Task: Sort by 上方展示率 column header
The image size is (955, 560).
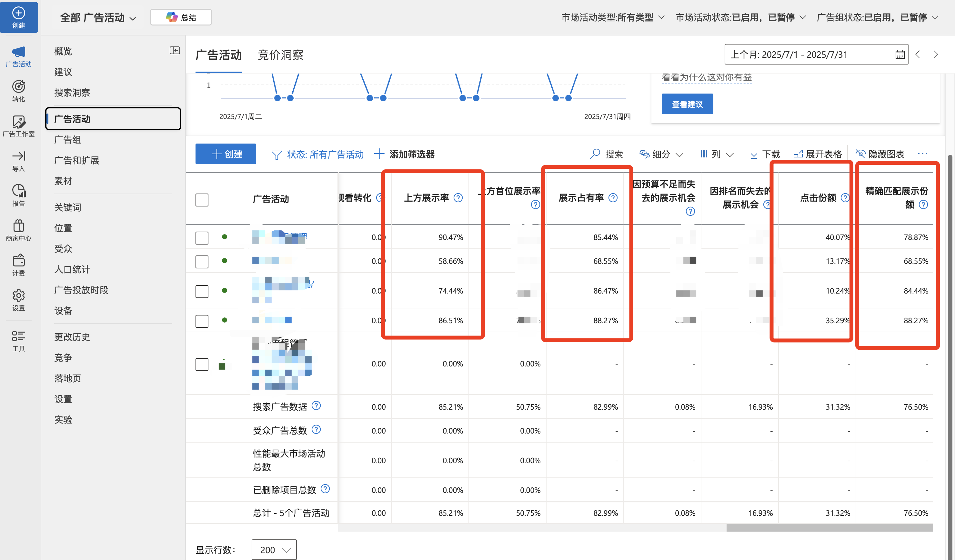Action: 426,198
